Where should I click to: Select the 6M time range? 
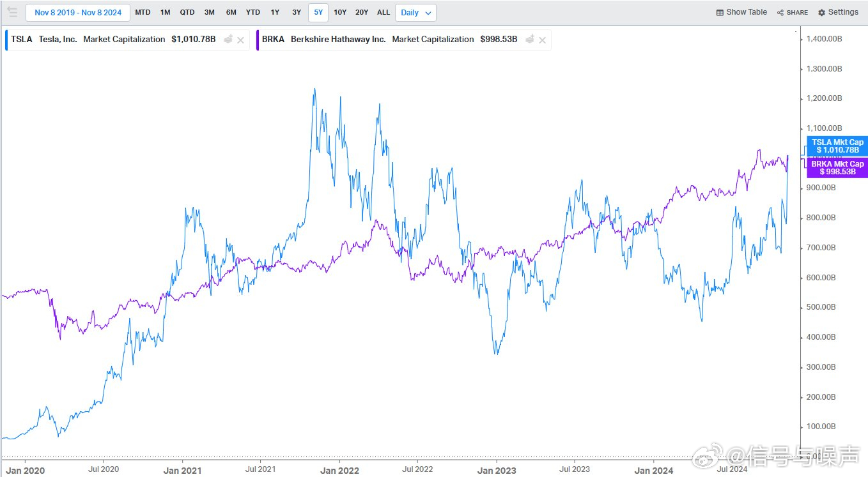click(x=231, y=13)
